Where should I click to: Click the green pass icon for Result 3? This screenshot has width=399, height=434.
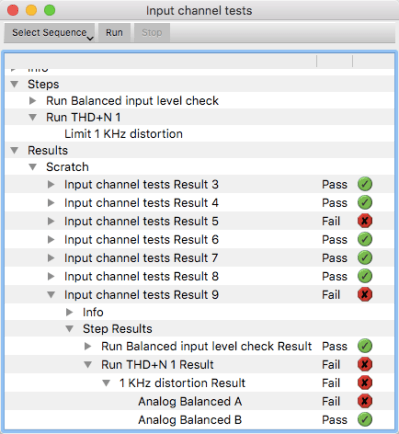pyautogui.click(x=365, y=184)
